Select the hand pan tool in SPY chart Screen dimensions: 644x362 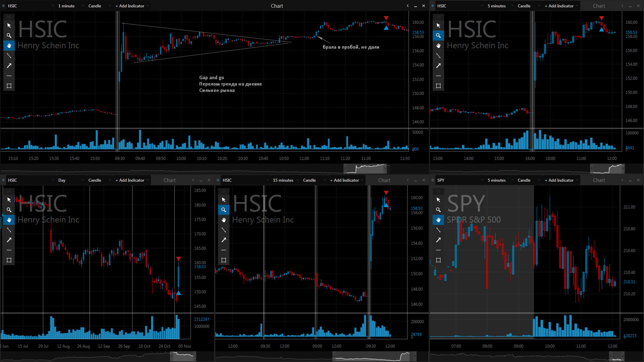pos(438,220)
